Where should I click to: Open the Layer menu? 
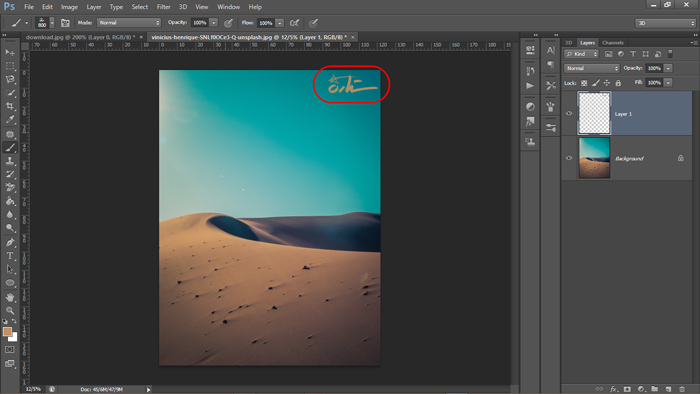(94, 7)
